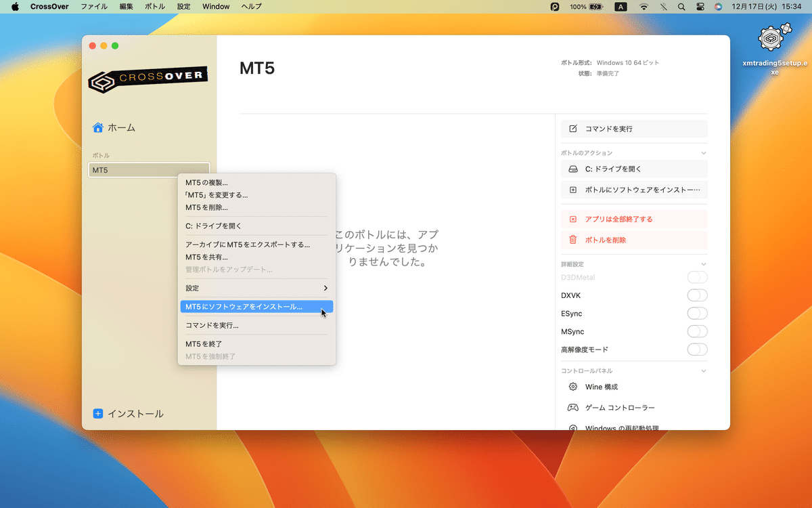Collapse the ボトルのアクション section
The image size is (812, 508).
click(703, 153)
